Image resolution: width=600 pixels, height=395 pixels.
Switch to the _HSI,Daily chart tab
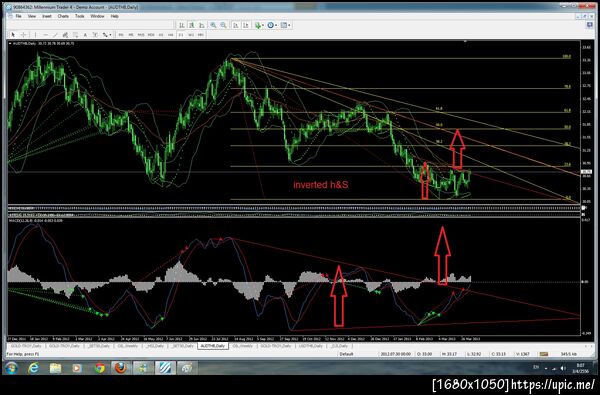coord(155,346)
